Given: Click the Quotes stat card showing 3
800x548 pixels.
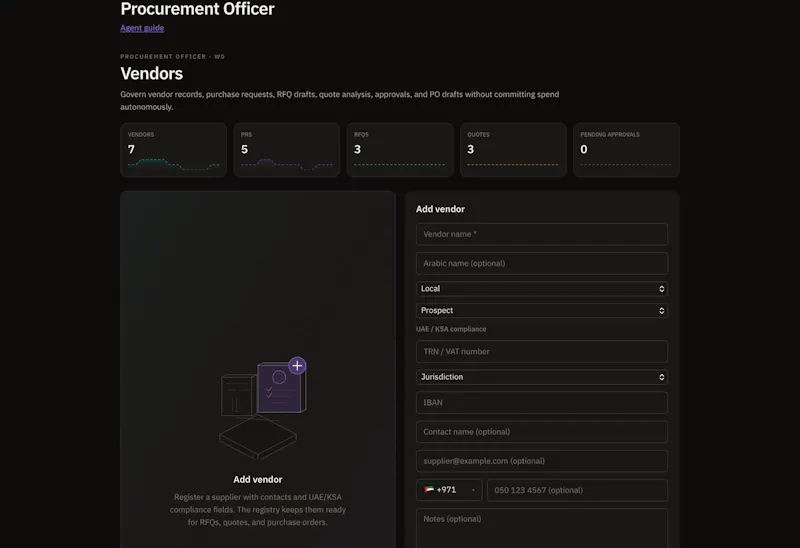Looking at the screenshot, I should click(x=513, y=150).
